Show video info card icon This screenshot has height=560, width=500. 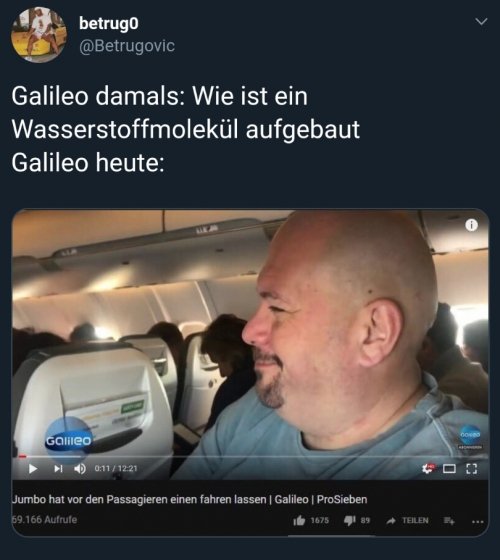[x=471, y=225]
